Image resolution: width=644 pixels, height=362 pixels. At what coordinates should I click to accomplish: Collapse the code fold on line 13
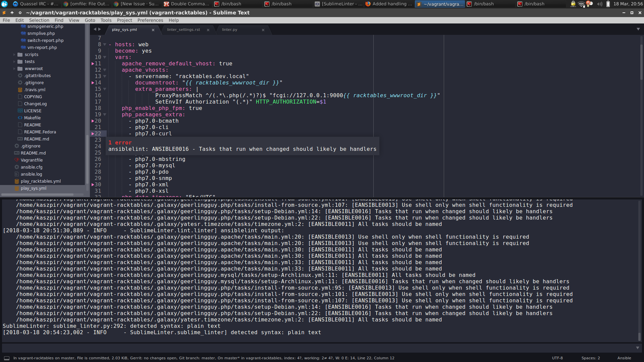(x=105, y=76)
